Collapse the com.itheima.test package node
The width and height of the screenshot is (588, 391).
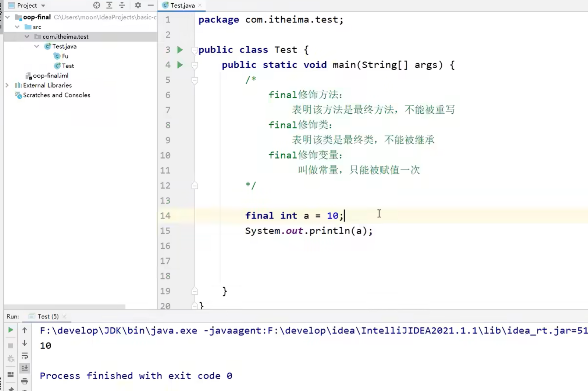27,36
